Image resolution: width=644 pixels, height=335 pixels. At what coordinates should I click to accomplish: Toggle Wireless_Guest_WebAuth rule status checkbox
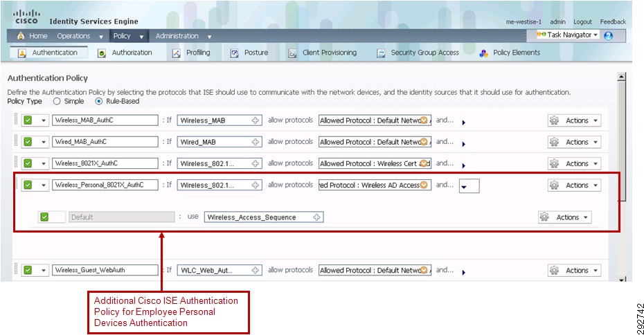28,270
